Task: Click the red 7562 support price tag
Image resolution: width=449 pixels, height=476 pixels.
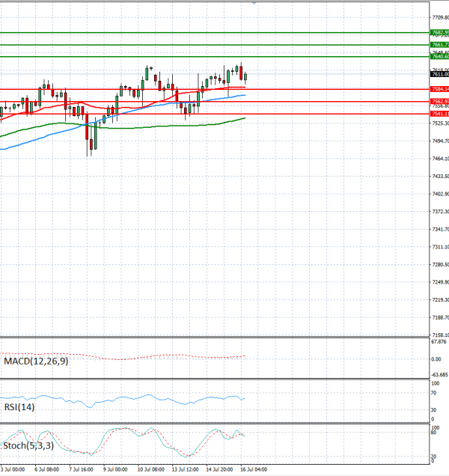Action: point(439,101)
